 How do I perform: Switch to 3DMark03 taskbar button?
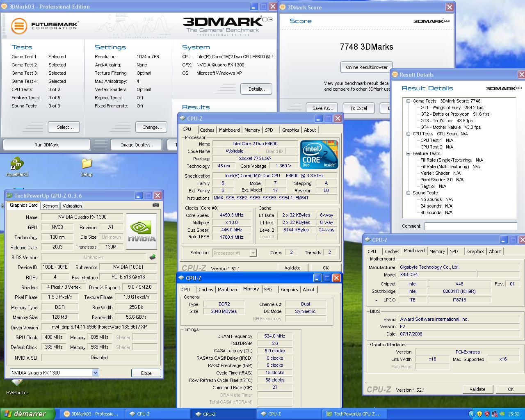92,414
